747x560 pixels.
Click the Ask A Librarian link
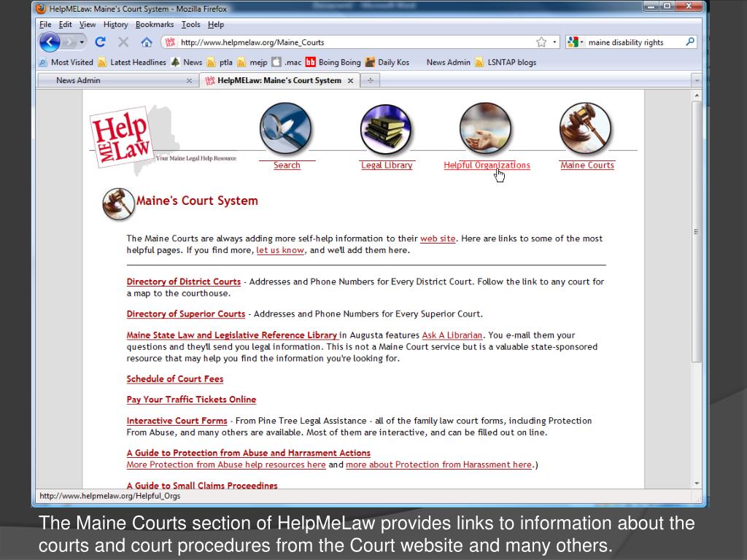[452, 335]
